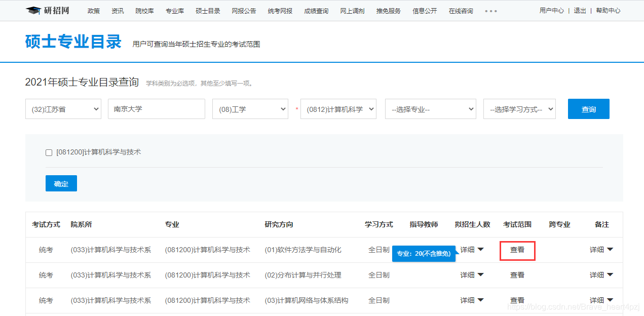Open 成绩查询 navigation item
This screenshot has height=316, width=644.
[316, 11]
